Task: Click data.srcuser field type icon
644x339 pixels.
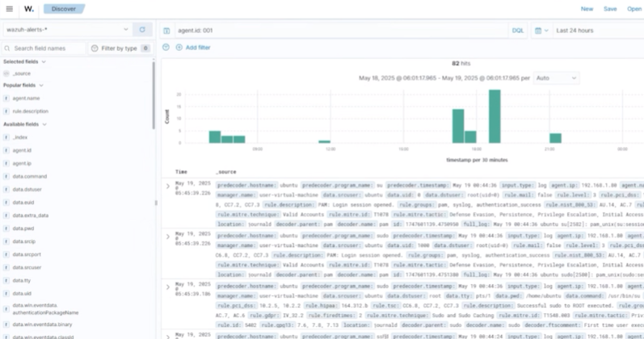Action: point(6,268)
